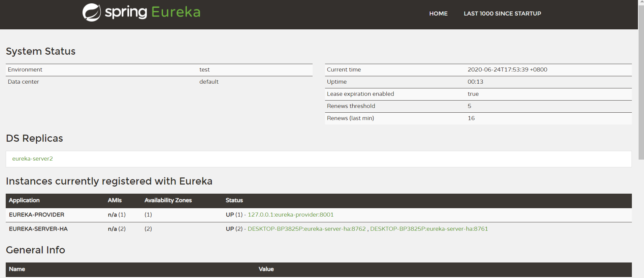Click General Info Name column header

[x=17, y=269]
